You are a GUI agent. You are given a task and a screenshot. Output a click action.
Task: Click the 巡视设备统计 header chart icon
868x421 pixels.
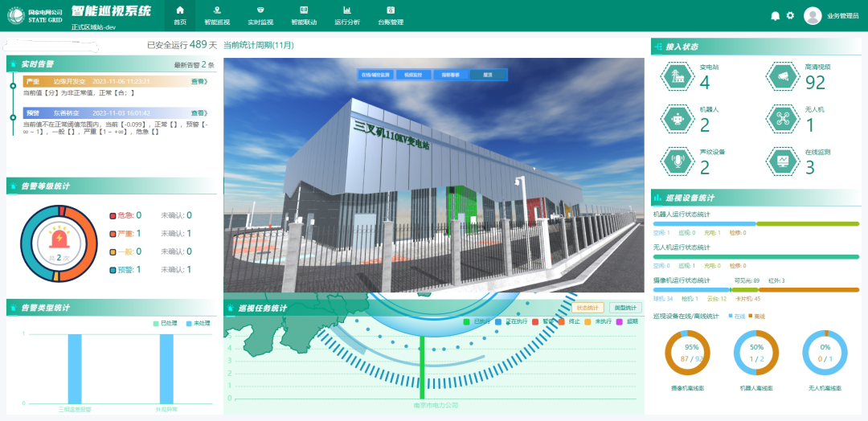click(658, 197)
